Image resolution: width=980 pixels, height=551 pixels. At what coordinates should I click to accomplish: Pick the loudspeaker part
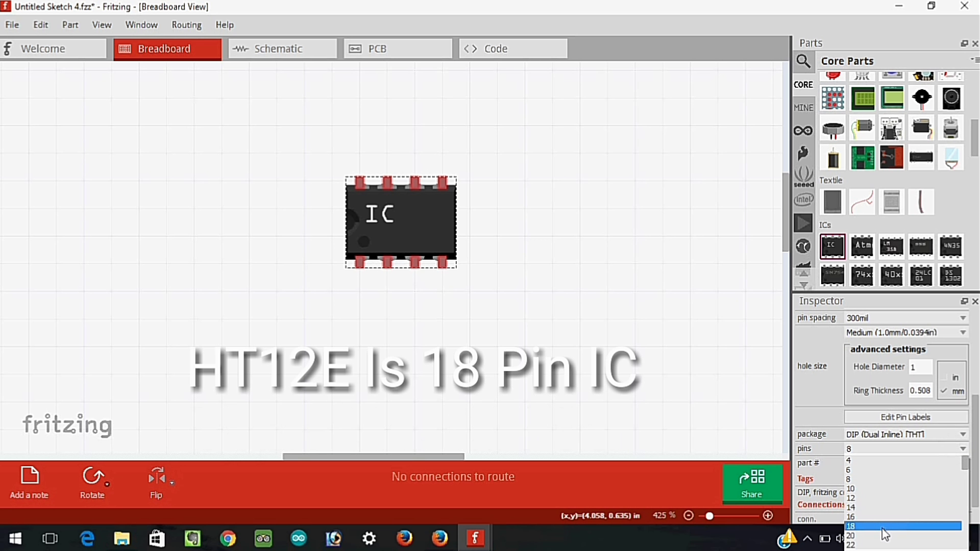(x=951, y=98)
